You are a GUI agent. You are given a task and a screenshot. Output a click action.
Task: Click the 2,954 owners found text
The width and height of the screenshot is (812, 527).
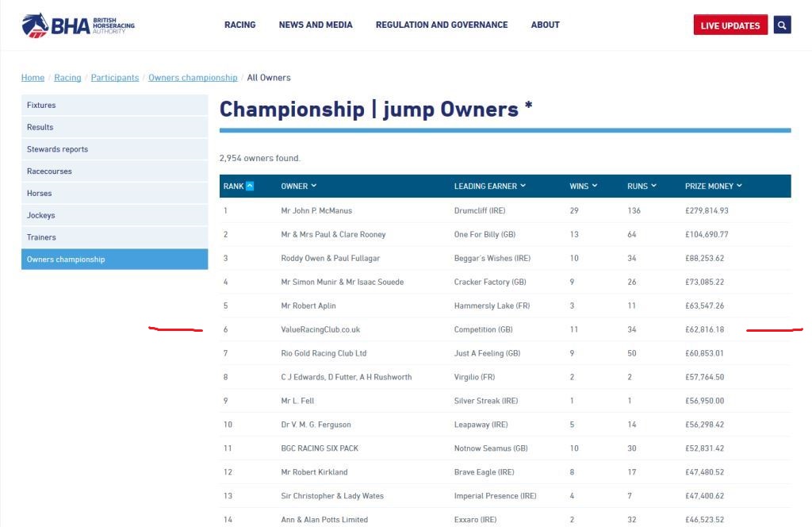(x=259, y=158)
